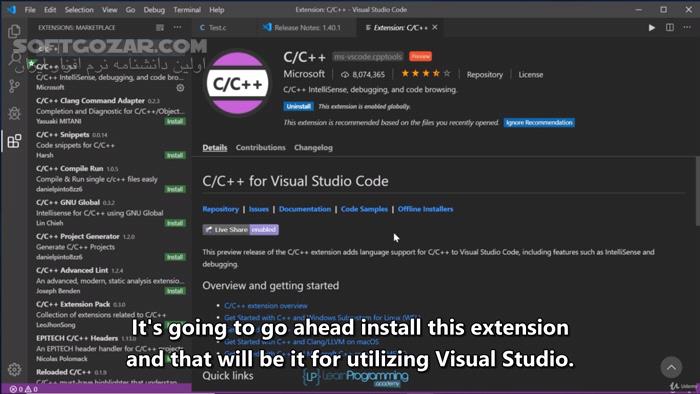Viewport: 700px width, 394px height.
Task: Open the extensions panel More Actions menu
Action: (177, 28)
